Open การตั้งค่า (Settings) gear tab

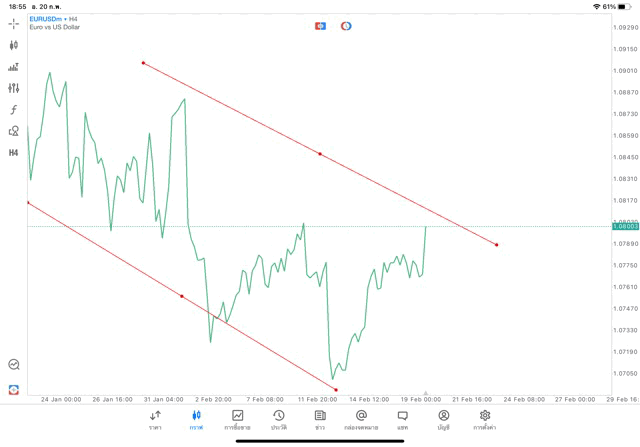[x=485, y=419]
